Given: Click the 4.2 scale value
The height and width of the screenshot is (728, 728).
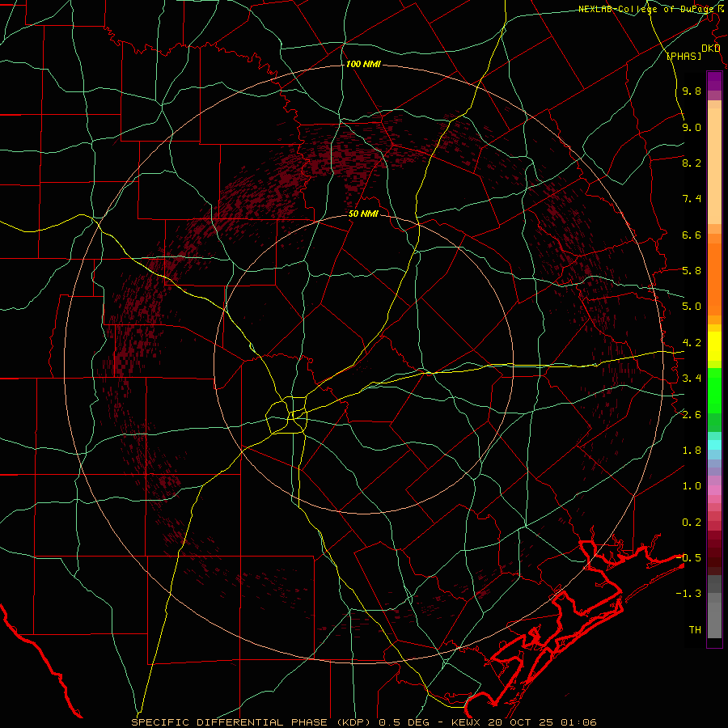Looking at the screenshot, I should tap(692, 343).
